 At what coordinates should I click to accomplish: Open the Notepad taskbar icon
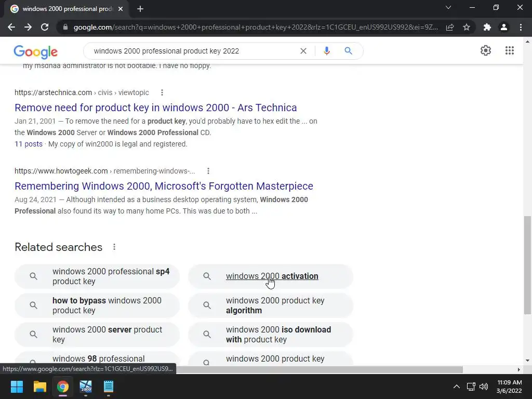click(x=109, y=387)
